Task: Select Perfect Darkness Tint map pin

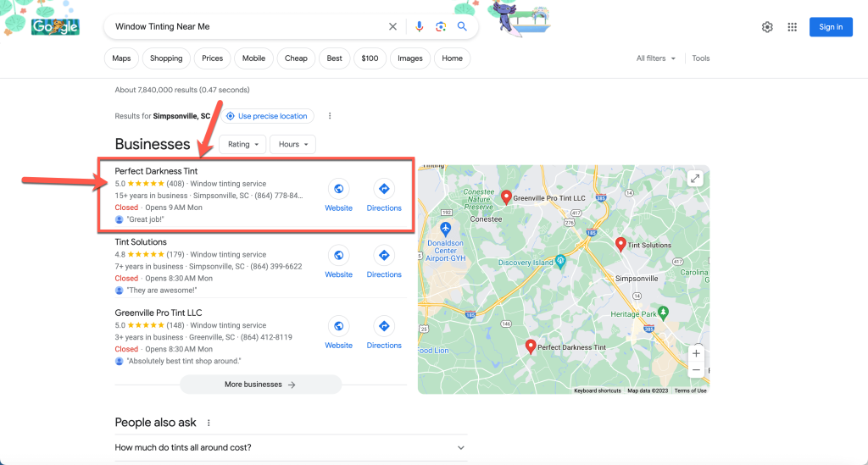Action: click(x=531, y=346)
